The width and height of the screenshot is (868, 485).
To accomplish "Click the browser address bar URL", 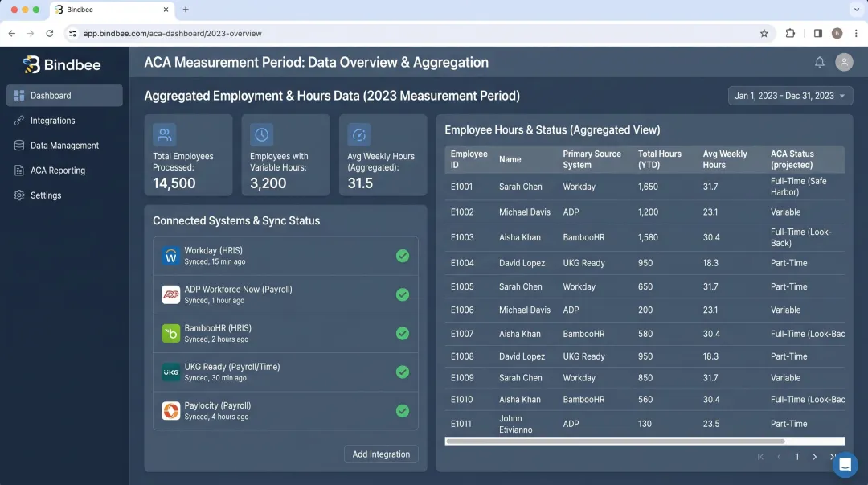I will coord(172,33).
